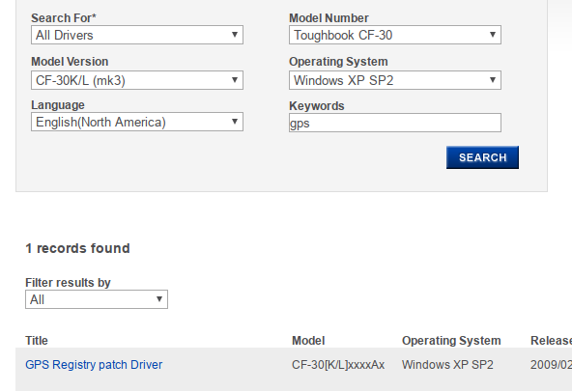This screenshot has height=392, width=572.
Task: Click the arrow on the All filter select
Action: [x=159, y=299]
